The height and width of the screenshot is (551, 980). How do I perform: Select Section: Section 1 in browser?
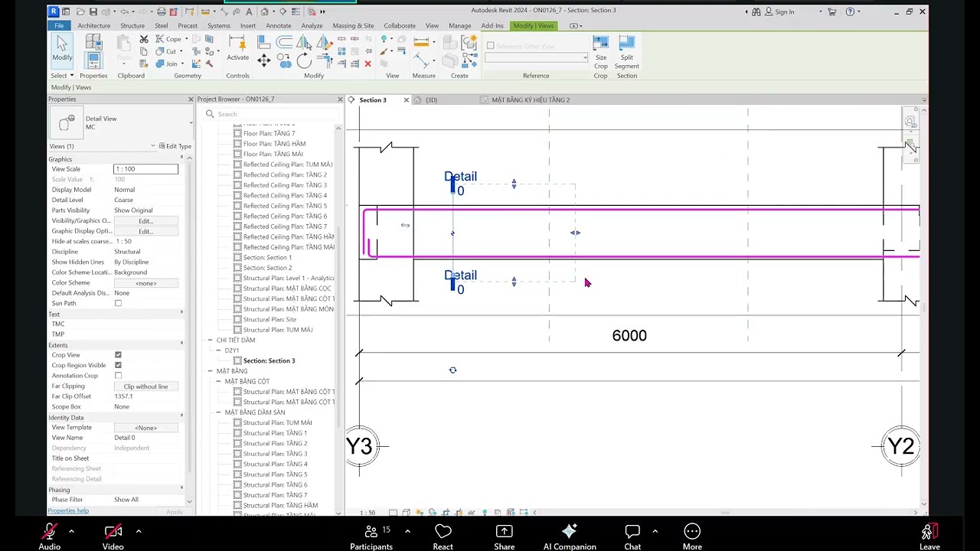click(267, 258)
